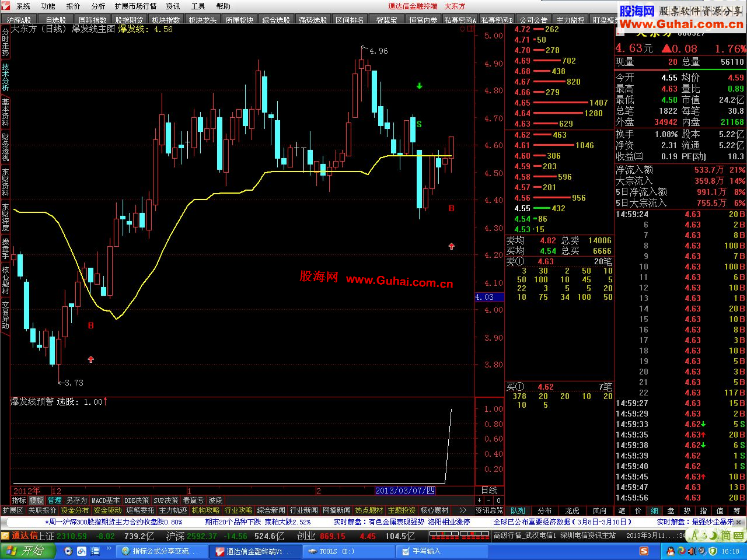This screenshot has height=560, width=747.
Task: Expand hidden quick launch items chevron
Action: pyautogui.click(x=109, y=548)
